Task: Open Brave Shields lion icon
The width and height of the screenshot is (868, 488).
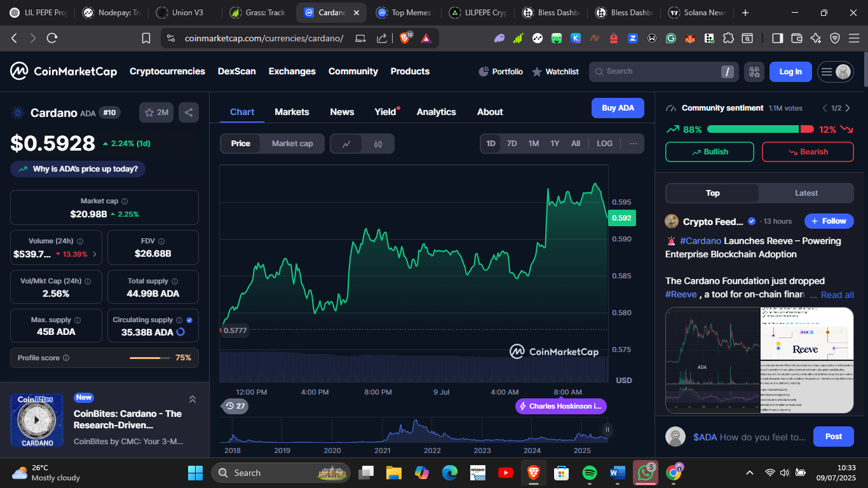Action: click(405, 38)
